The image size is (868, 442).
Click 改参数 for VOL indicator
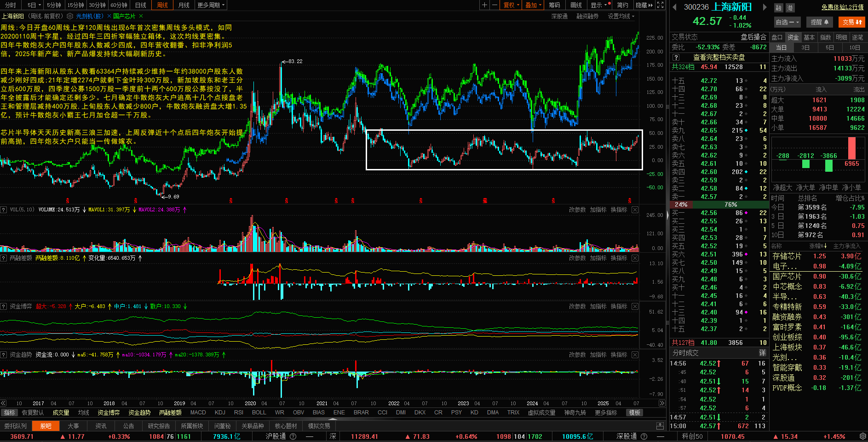click(x=577, y=209)
